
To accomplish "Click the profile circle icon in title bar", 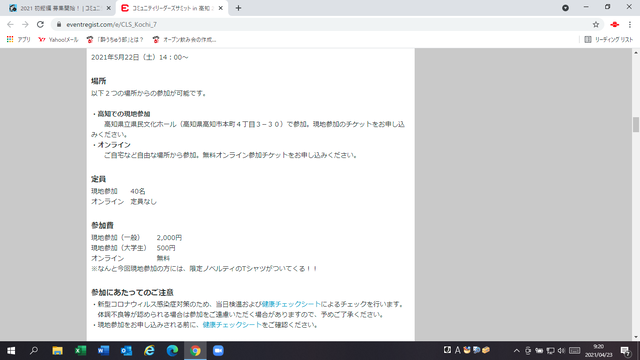I will [565, 8].
